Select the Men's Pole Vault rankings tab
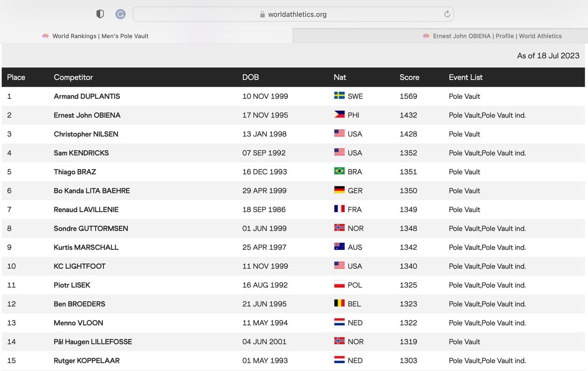Viewport: 588px width, 371px height. (x=95, y=36)
